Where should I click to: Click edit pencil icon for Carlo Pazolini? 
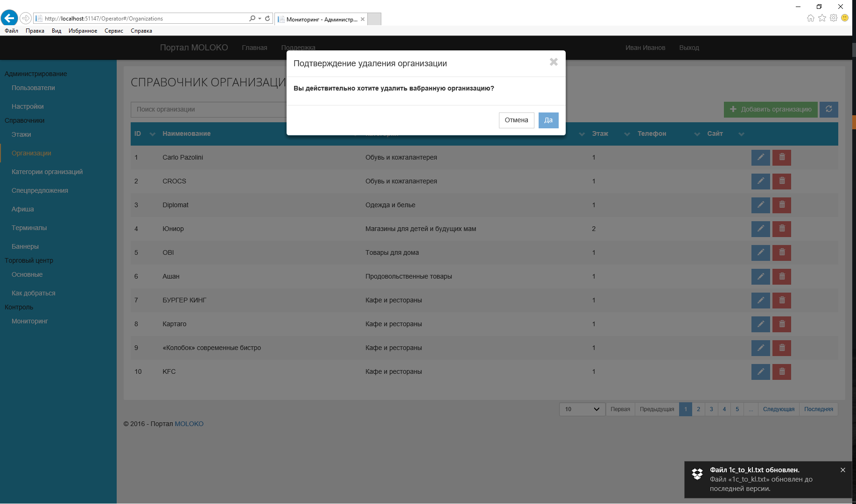pos(760,158)
